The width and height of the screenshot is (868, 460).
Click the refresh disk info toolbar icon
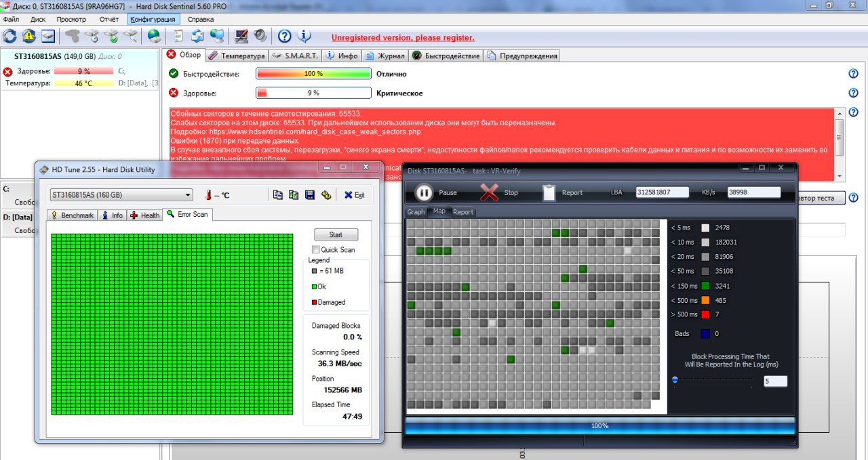pyautogui.click(x=9, y=36)
